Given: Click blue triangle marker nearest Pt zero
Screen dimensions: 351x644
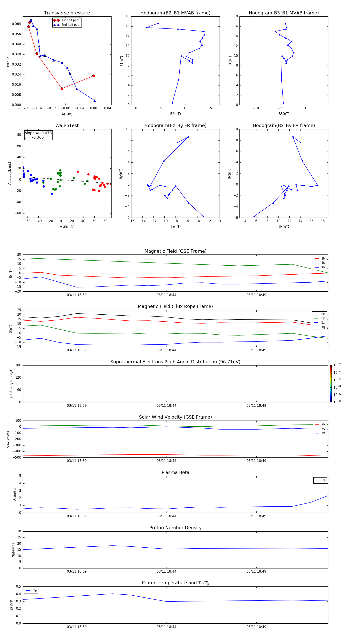Looking at the screenshot, I should (94, 101).
